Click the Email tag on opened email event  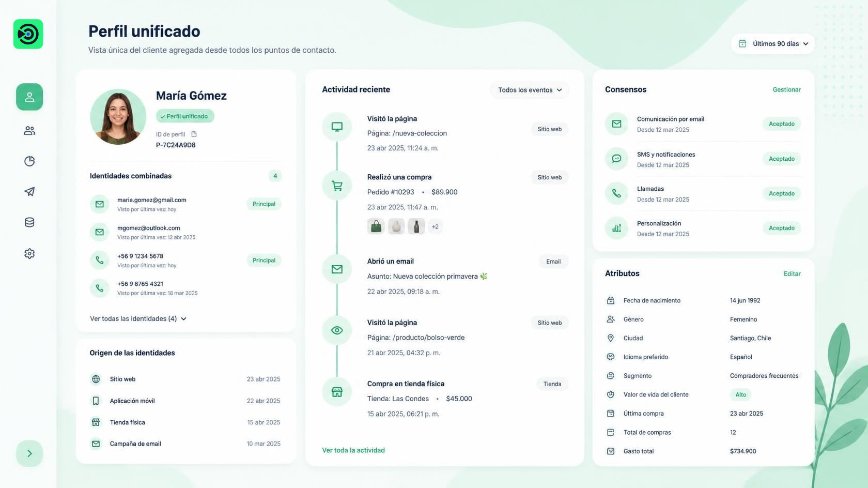point(553,262)
